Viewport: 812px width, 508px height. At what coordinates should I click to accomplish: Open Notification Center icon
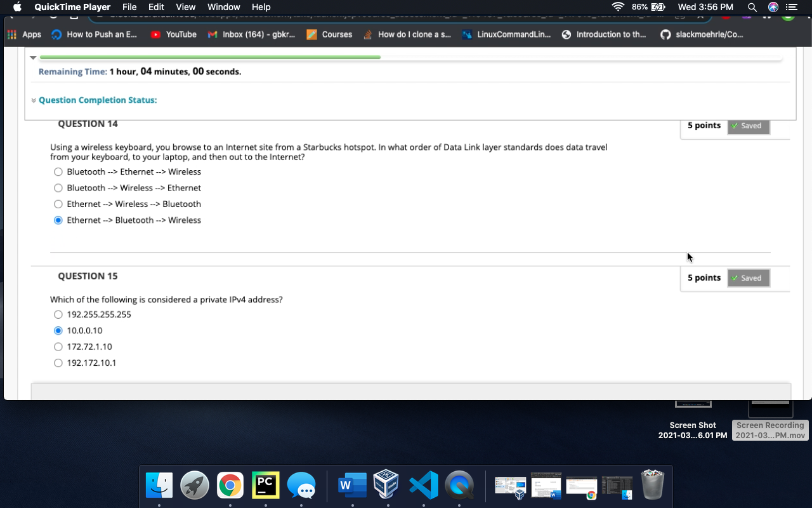point(791,7)
